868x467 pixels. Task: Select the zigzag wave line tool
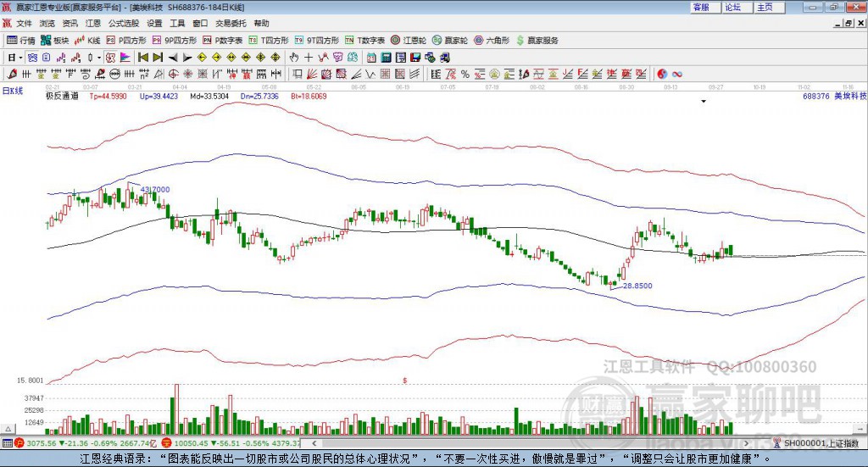[370, 74]
